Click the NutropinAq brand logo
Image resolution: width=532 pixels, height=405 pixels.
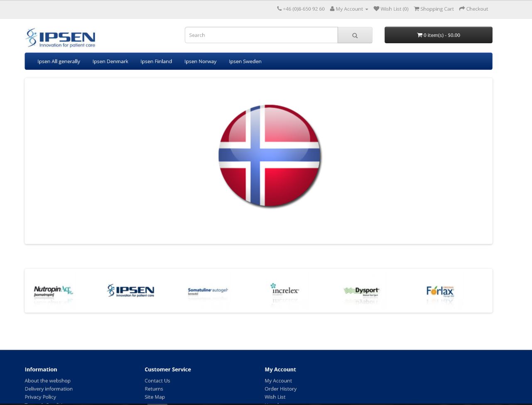[53, 291]
